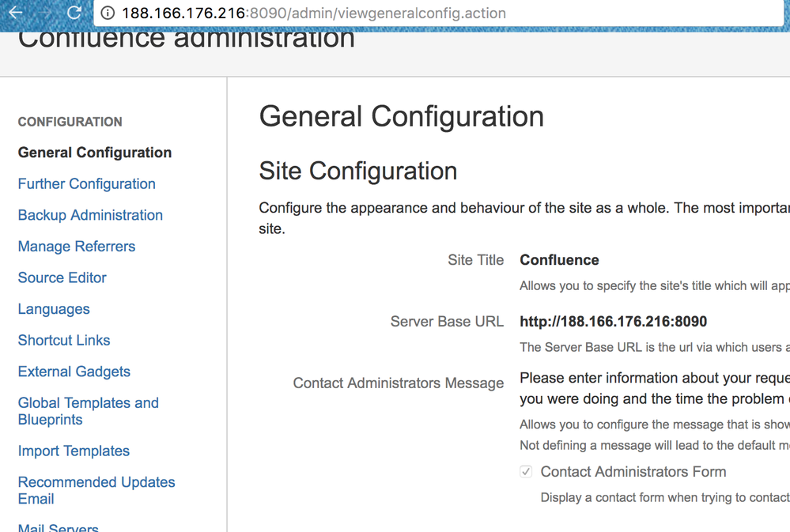Go to Import Templates

pos(74,451)
